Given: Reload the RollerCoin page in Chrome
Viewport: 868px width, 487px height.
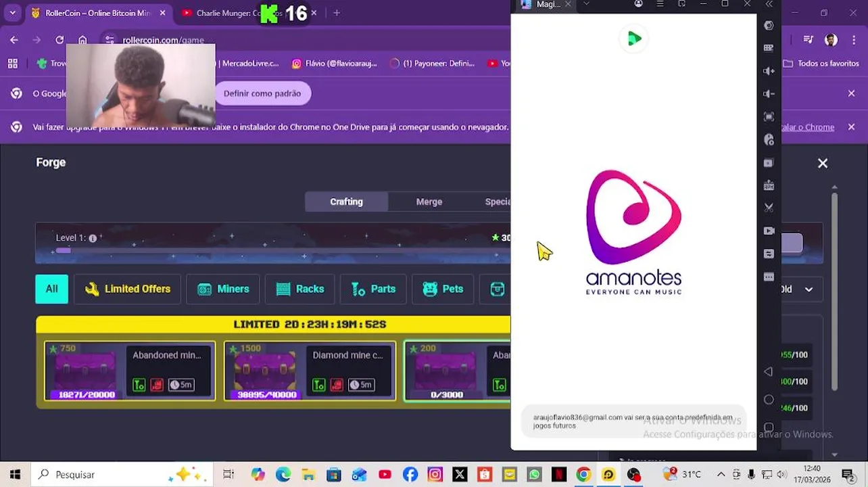Looking at the screenshot, I should click(59, 40).
